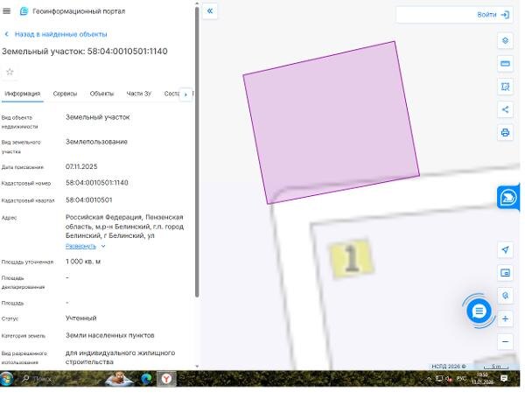Open the round chat support button

[x=479, y=311]
